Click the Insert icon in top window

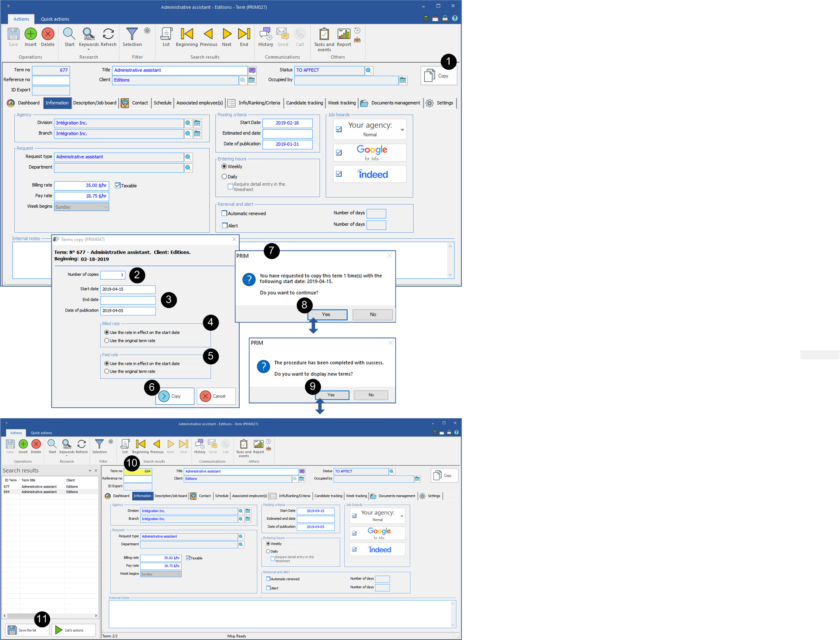click(30, 34)
